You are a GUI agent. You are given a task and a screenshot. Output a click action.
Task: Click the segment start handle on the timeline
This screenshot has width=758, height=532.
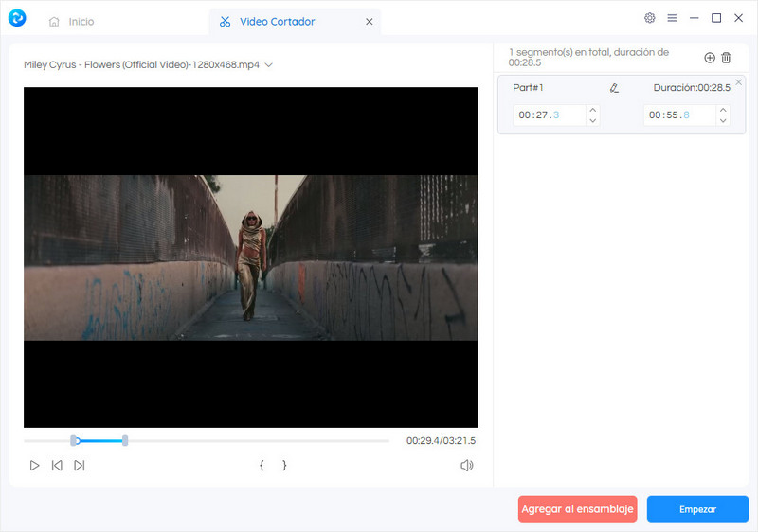[74, 440]
